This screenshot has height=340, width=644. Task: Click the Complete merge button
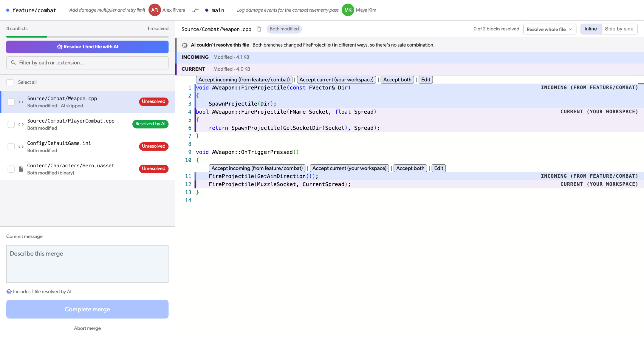coord(87,309)
